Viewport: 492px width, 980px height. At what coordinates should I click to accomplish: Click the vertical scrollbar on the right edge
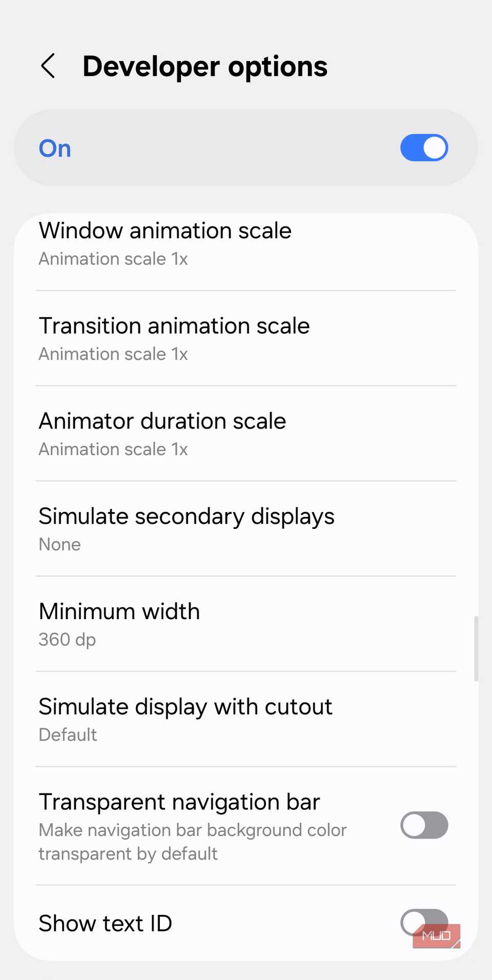pyautogui.click(x=476, y=648)
